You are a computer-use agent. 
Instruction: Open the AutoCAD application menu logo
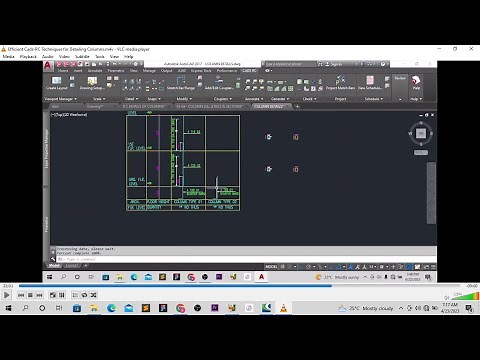(48, 66)
